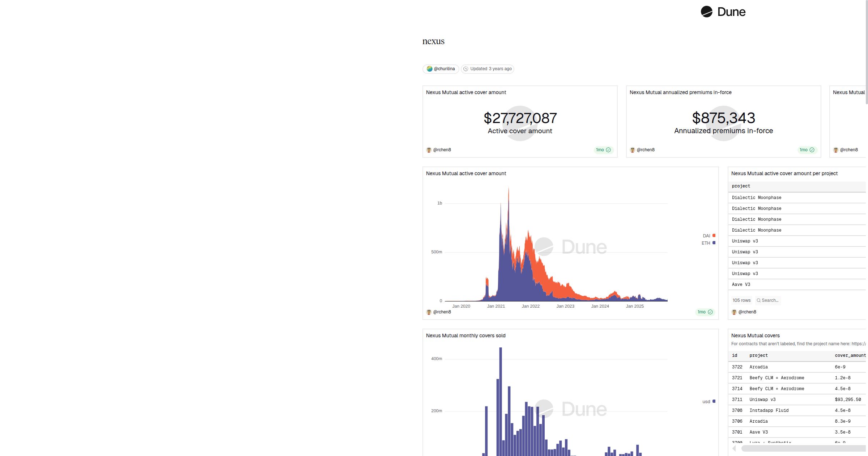Click the Dune logo at top
868x456 pixels.
pos(723,12)
